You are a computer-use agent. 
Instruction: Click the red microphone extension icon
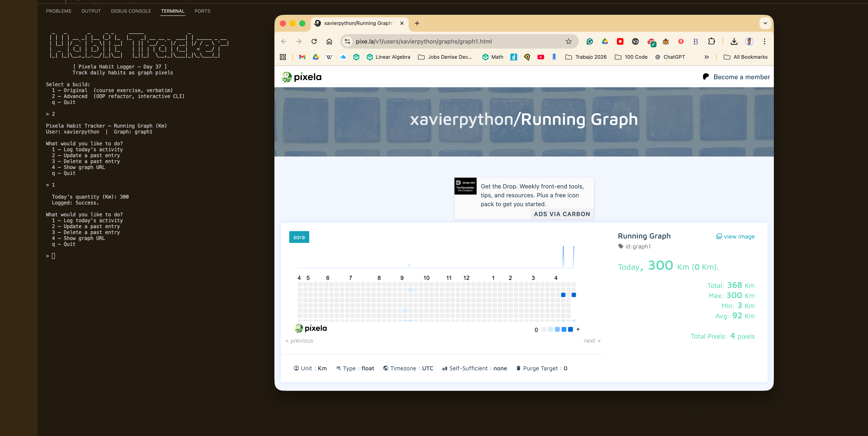click(681, 41)
